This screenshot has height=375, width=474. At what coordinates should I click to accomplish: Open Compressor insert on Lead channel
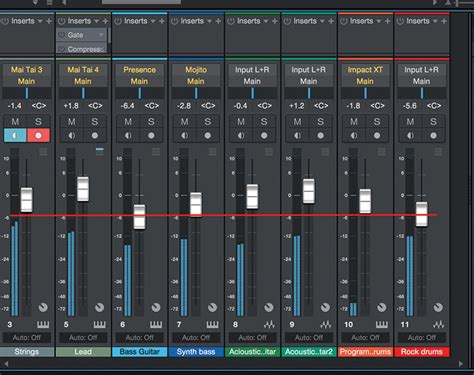click(x=82, y=49)
